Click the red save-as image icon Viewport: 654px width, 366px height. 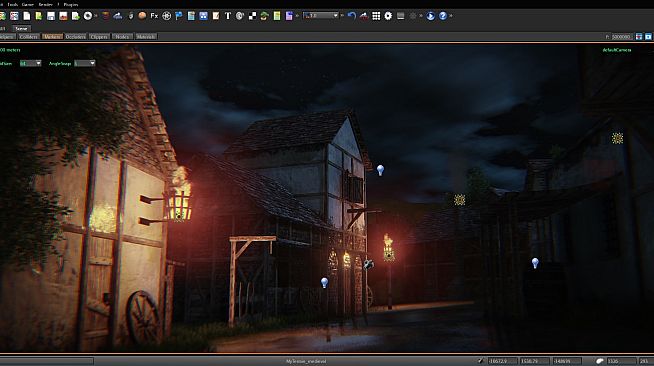63,16
